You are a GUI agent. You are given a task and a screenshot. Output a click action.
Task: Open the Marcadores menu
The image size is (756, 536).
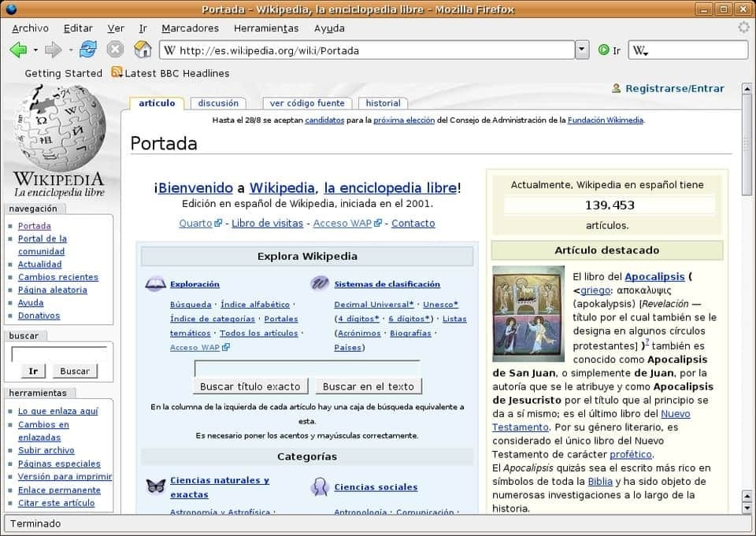(190, 28)
